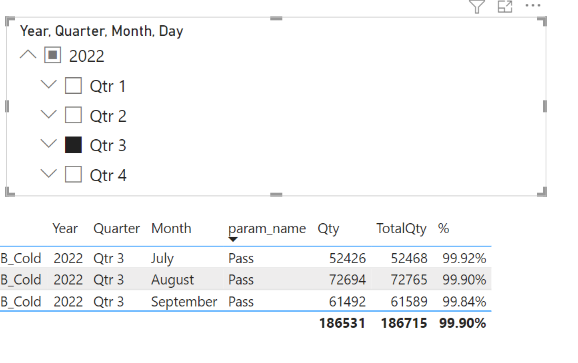This screenshot has height=363, width=578.
Task: Select the 'Qtr 4' label in the slicer
Action: pos(108,175)
